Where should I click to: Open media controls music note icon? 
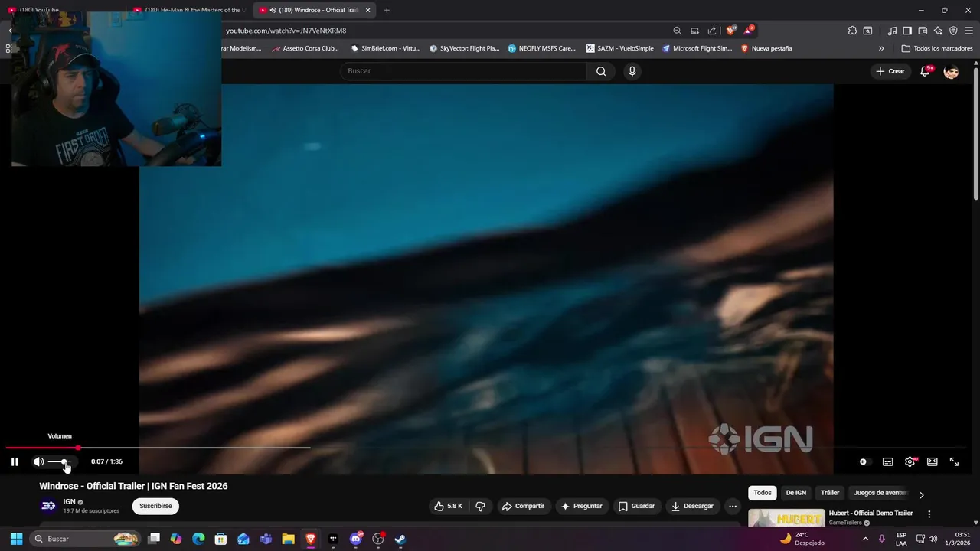pos(892,31)
